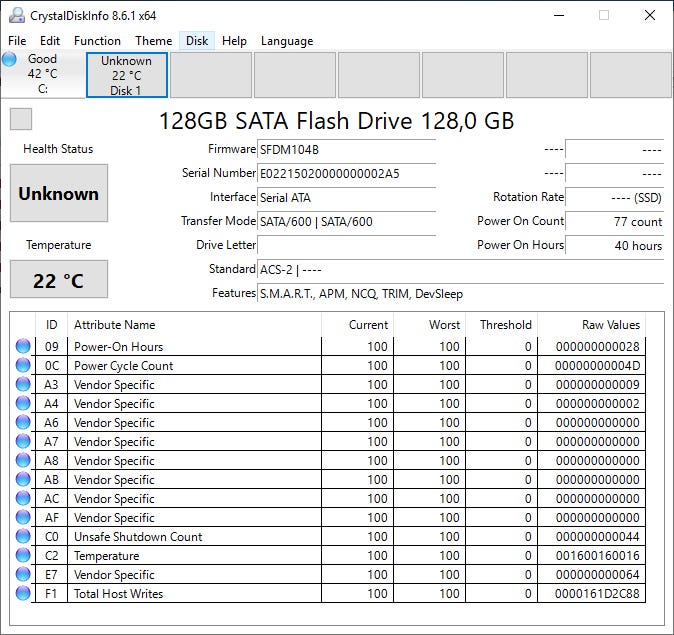Click the blue health orb for drive C:
This screenshot has width=674, height=635.
coord(10,60)
